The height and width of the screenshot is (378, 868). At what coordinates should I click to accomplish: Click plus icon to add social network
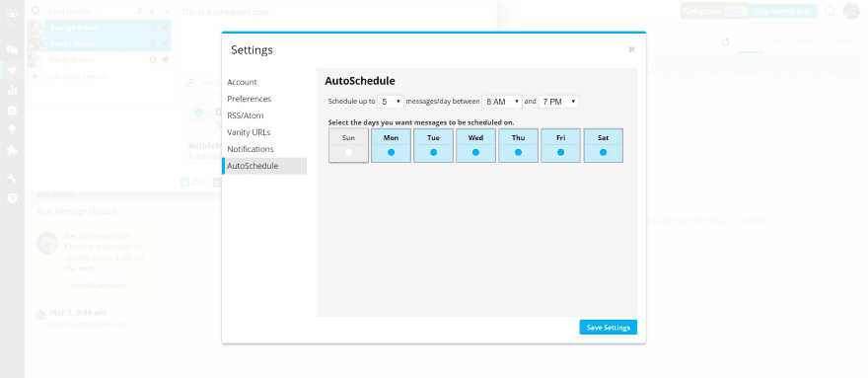pyautogui.click(x=36, y=76)
